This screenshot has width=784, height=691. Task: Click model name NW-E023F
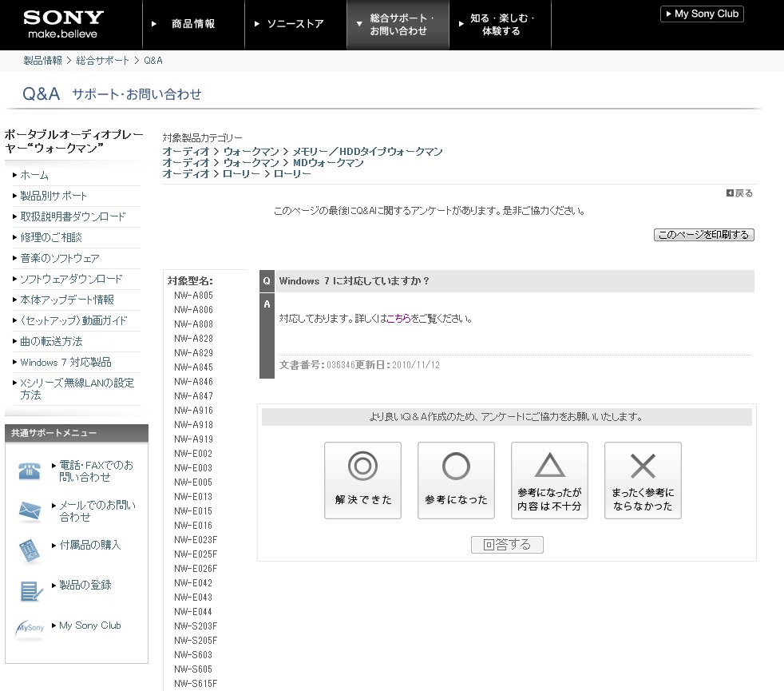pyautogui.click(x=196, y=540)
